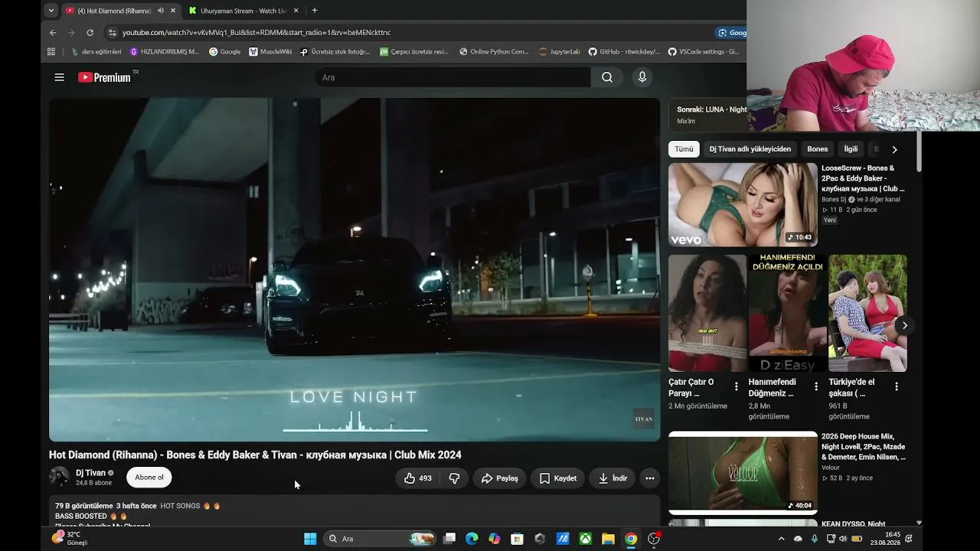The width and height of the screenshot is (980, 551).
Task: Open the YouTube guide hamburger menu
Action: [59, 77]
